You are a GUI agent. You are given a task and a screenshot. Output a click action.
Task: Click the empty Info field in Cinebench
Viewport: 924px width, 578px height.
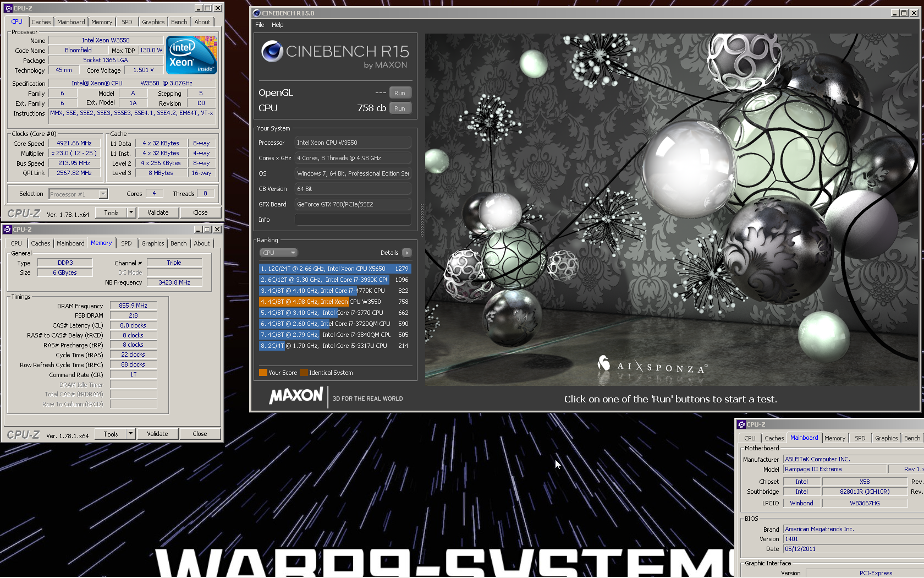click(353, 220)
